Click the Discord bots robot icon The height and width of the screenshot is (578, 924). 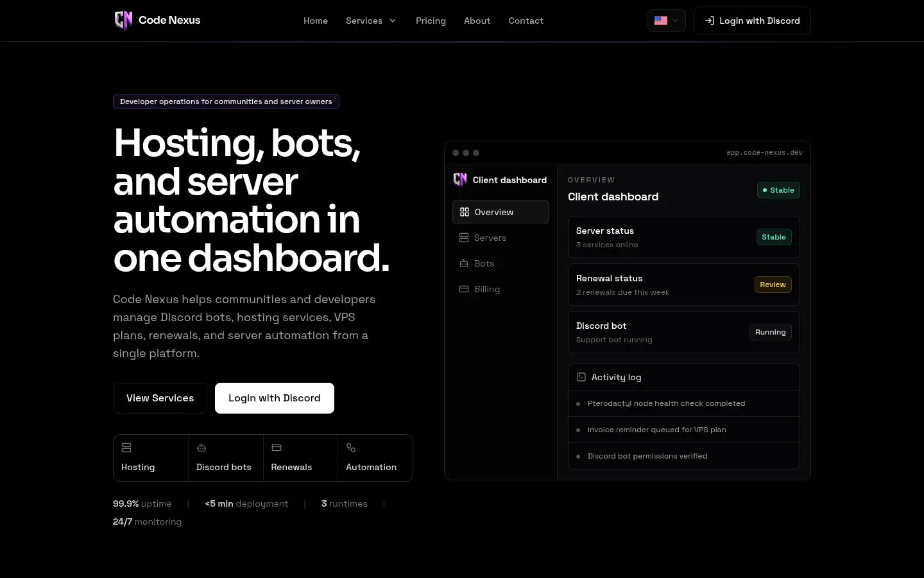[201, 448]
